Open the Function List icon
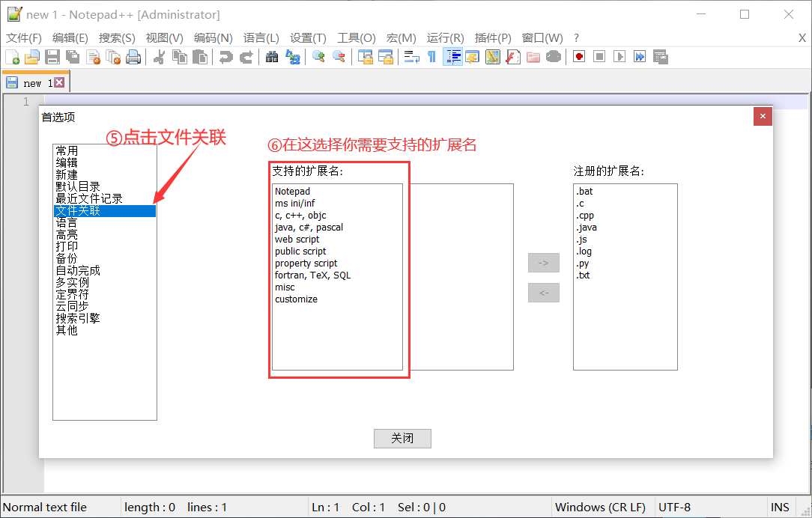 pyautogui.click(x=512, y=57)
